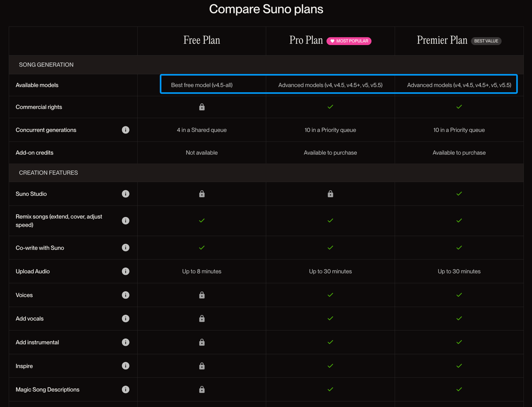Screen dimensions: 532x407
Task: Click Pro checkmark for Magic Song Descriptions
Action: (330, 389)
